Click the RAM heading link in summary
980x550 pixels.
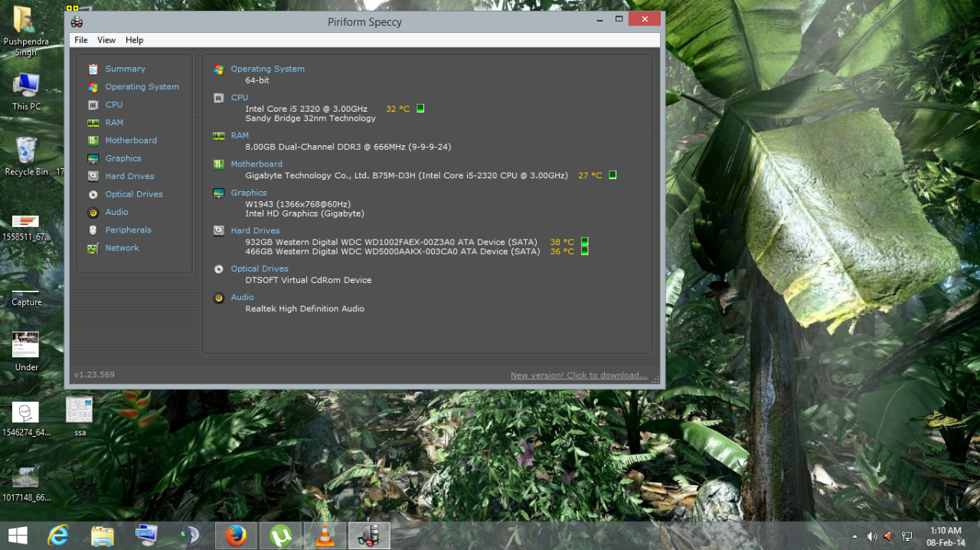240,135
